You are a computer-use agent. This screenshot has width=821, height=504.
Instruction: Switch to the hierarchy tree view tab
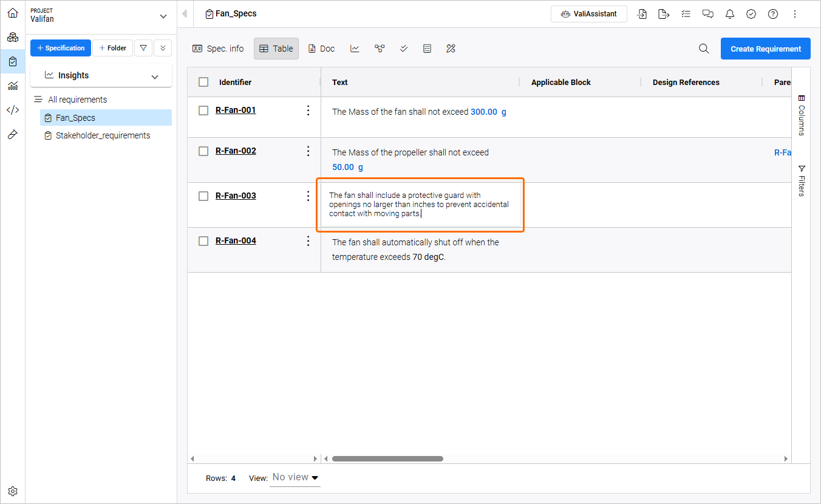(x=380, y=49)
